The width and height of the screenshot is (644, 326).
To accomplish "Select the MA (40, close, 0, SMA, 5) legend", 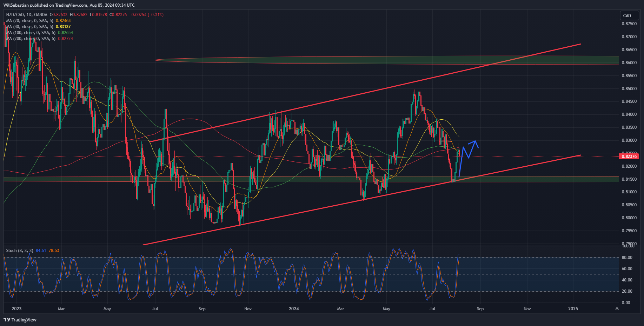I will click(x=30, y=27).
